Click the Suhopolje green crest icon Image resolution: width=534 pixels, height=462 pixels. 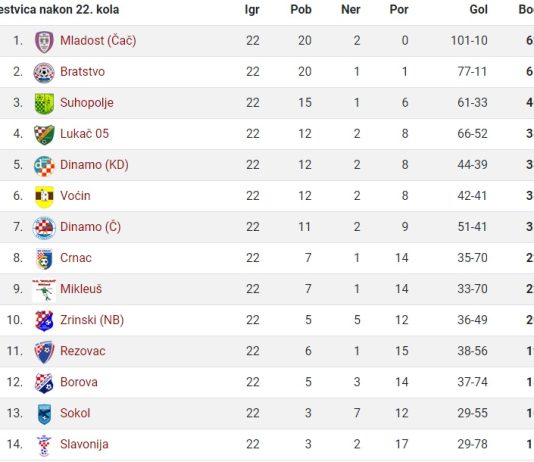(44, 103)
